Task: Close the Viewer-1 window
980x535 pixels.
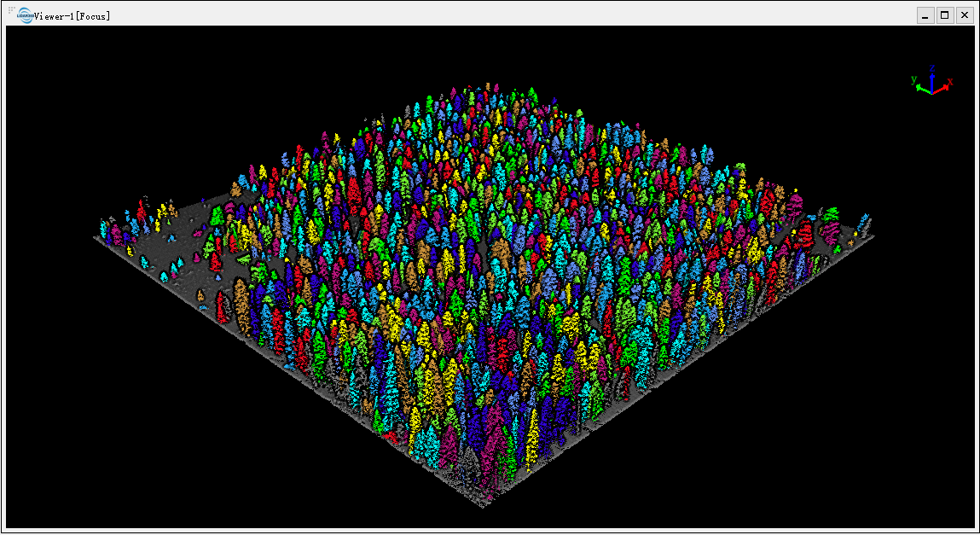Action: [x=965, y=15]
